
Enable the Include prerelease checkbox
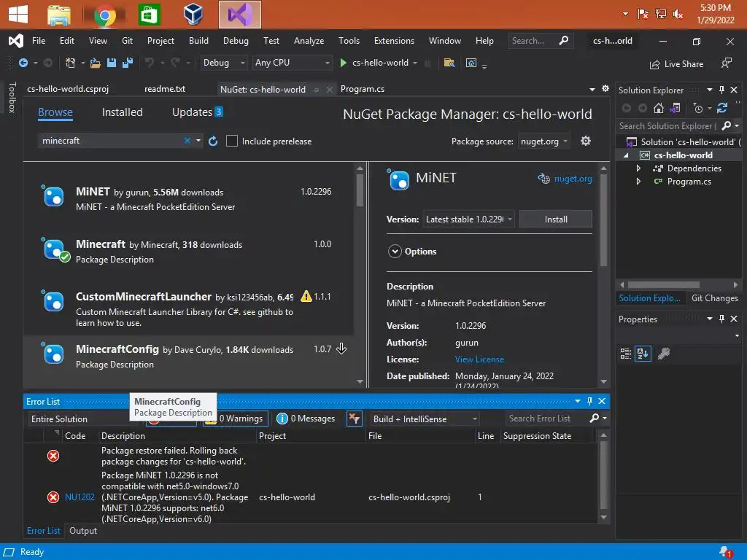coord(231,141)
